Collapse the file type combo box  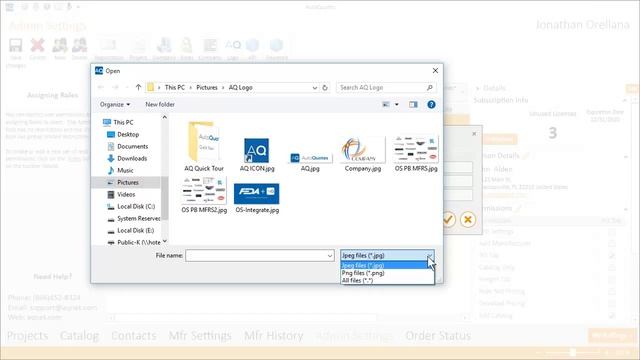[429, 256]
